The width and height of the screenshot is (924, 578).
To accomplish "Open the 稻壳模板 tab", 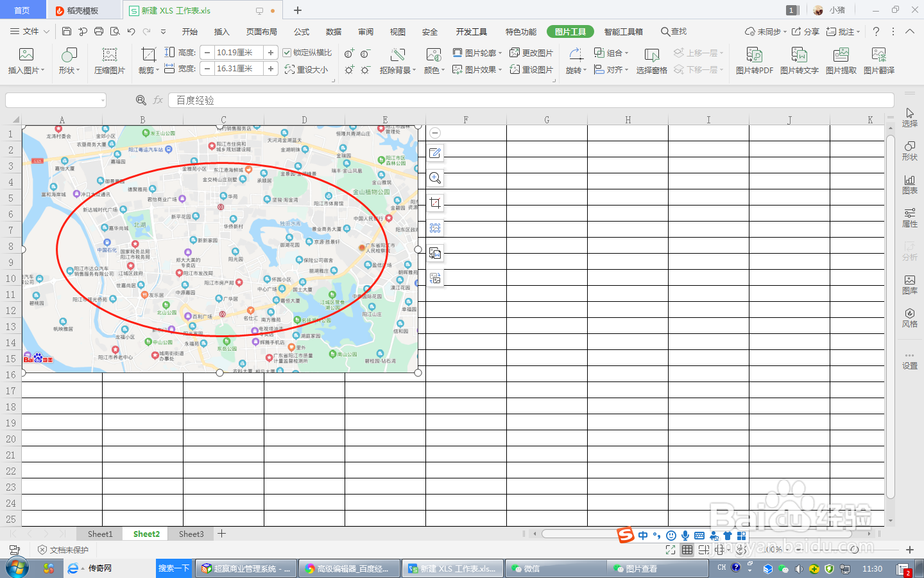I will pyautogui.click(x=83, y=10).
